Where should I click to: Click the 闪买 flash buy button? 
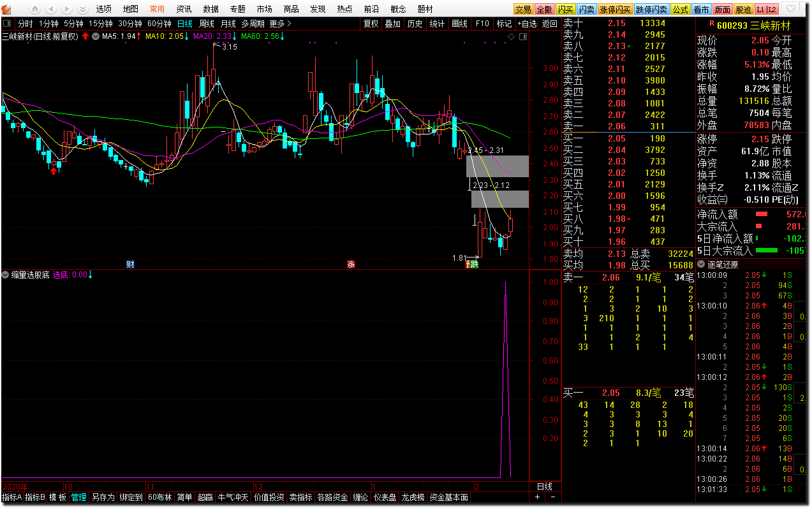pos(565,10)
